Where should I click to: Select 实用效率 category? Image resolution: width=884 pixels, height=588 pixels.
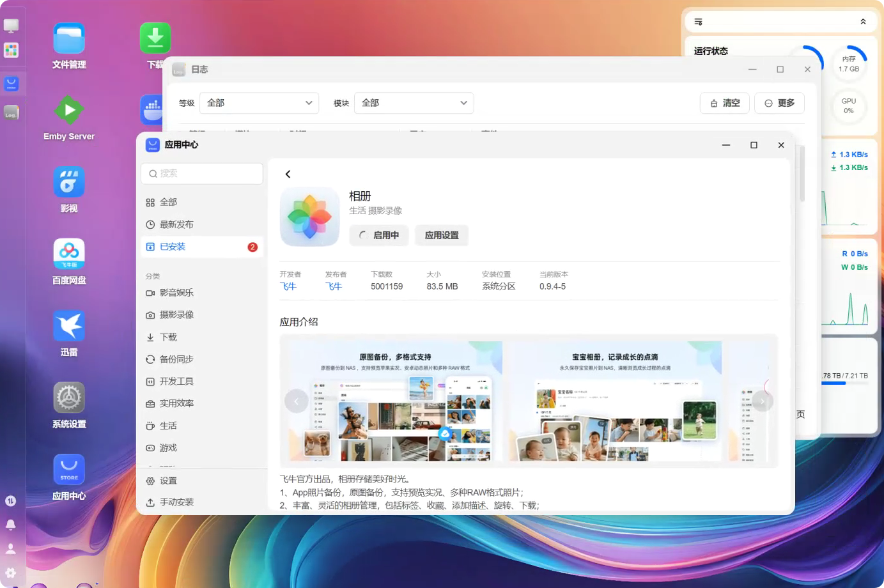coord(202,404)
